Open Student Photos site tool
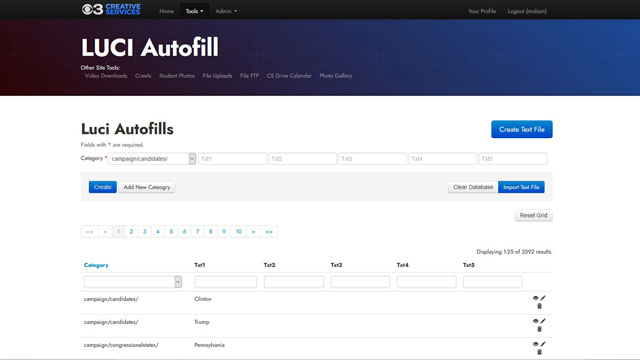640x360 pixels. pyautogui.click(x=177, y=76)
